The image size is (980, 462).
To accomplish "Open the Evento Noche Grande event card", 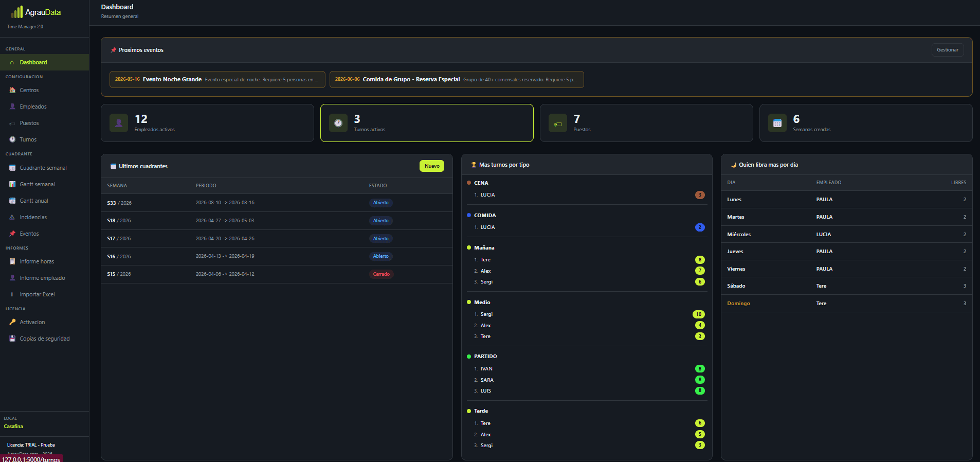I will (217, 79).
